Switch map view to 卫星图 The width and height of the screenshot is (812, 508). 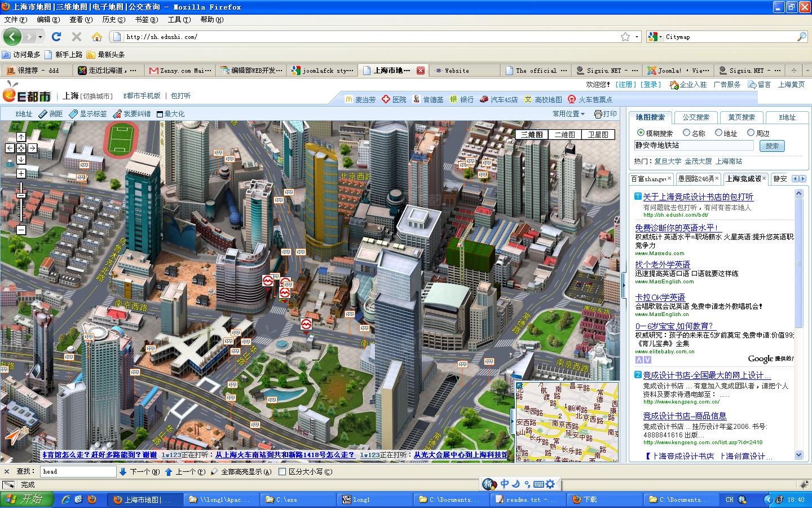click(598, 134)
